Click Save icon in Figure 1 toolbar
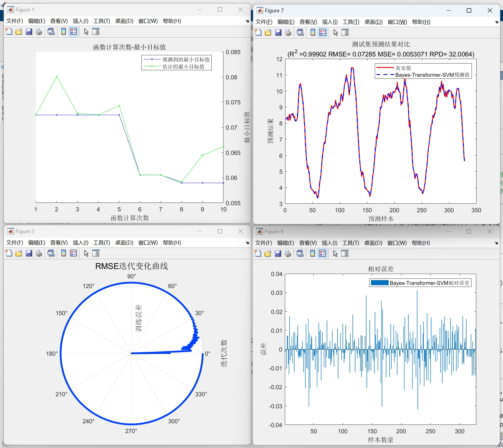 [29, 32]
